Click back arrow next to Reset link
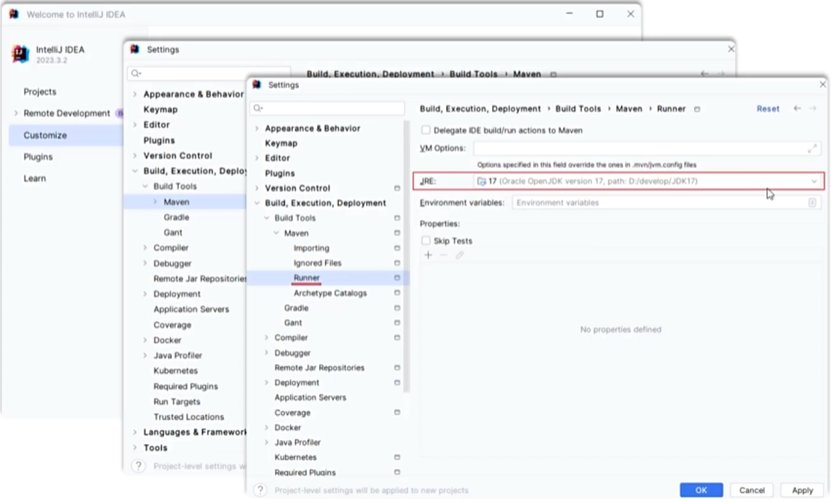The image size is (831, 502). (797, 108)
